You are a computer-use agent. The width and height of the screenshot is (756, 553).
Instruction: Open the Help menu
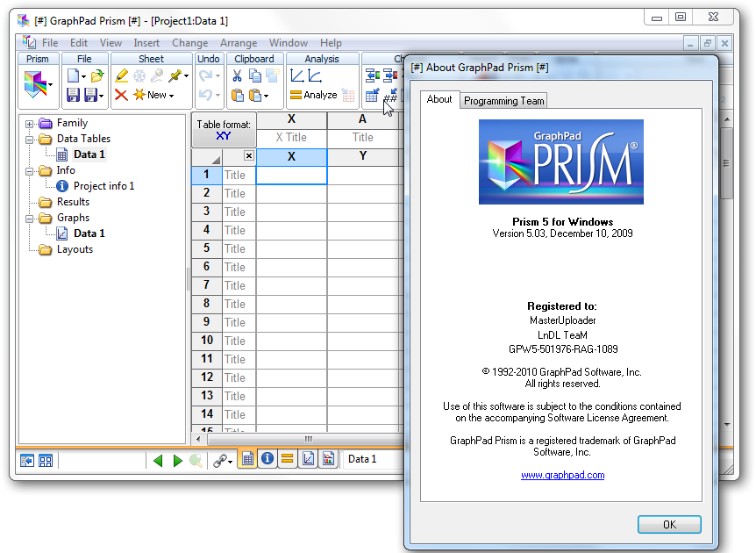[x=331, y=43]
